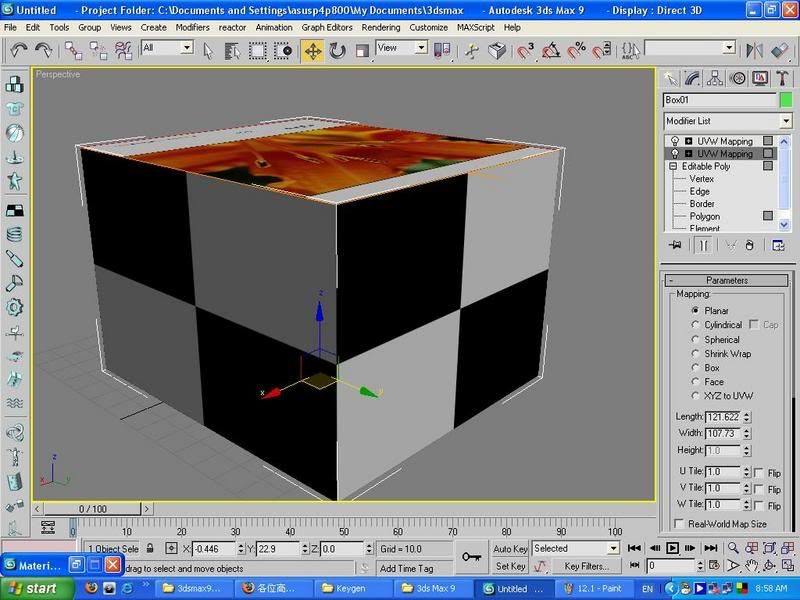Open the Utilities hammer panel tab
Screen dimensions: 800x600
click(x=782, y=79)
